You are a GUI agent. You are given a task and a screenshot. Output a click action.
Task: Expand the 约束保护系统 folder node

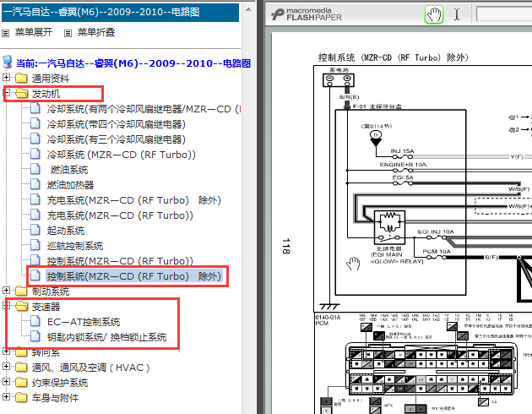[6, 381]
